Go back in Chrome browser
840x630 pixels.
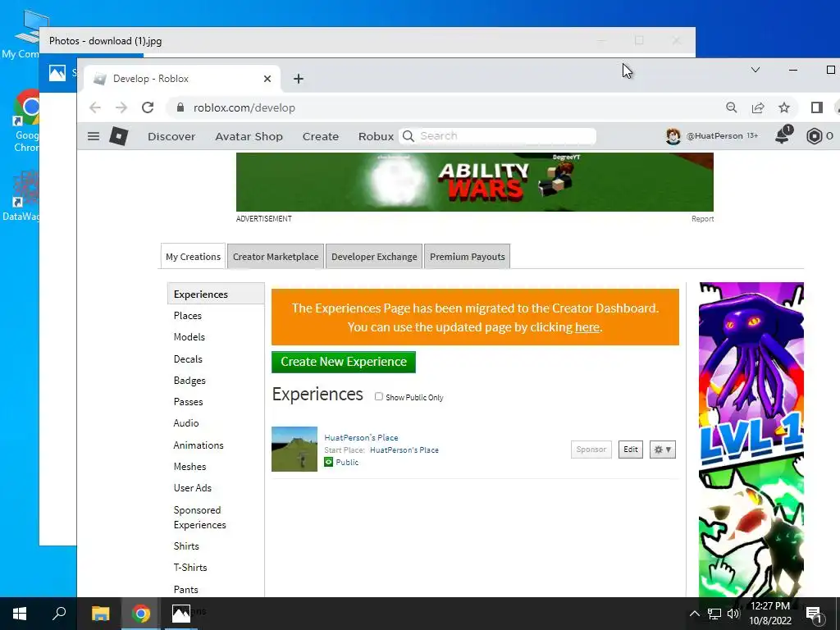pos(95,107)
